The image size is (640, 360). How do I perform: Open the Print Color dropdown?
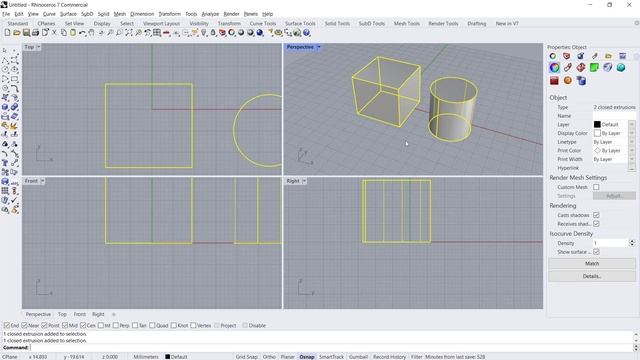click(x=631, y=151)
